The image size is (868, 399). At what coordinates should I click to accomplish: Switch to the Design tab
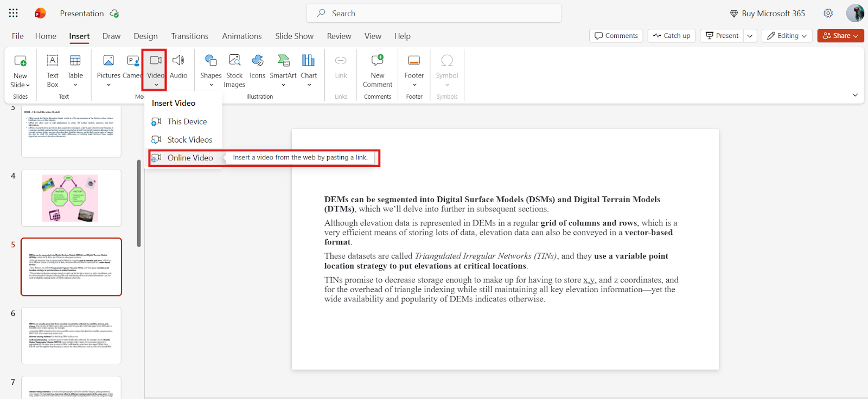(x=145, y=36)
